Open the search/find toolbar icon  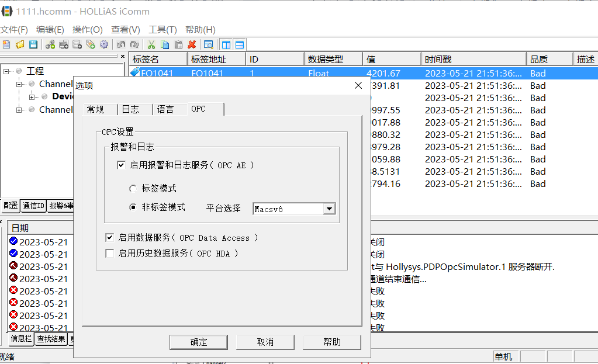coord(209,44)
